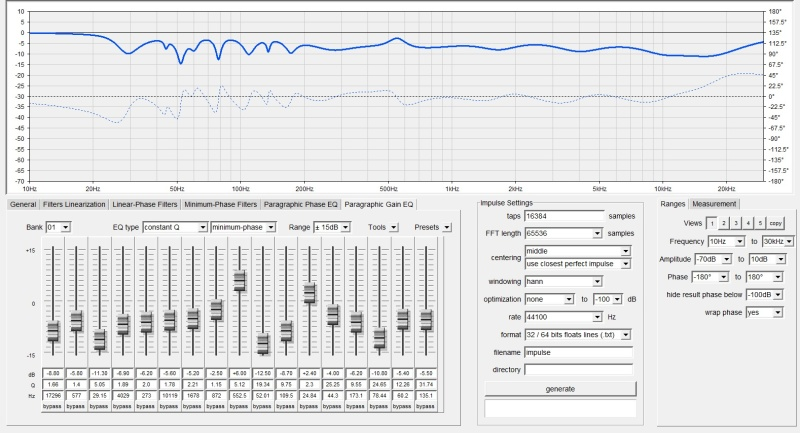
Task: Click the taps samples input field
Action: 564,216
